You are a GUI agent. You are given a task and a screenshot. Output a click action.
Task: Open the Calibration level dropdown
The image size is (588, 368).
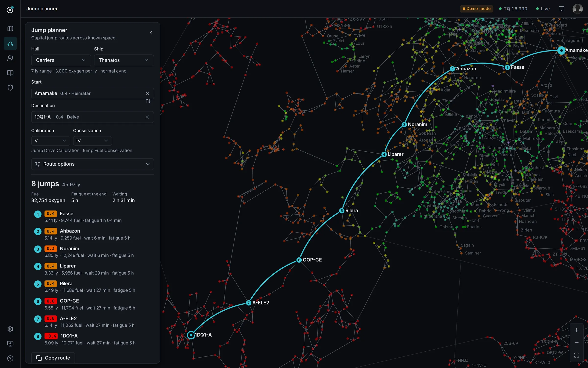coord(50,141)
